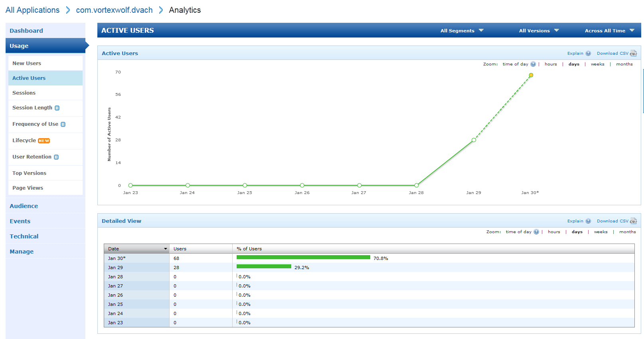Click the Jan 29 data point on chart
644x339 pixels.
coord(474,140)
